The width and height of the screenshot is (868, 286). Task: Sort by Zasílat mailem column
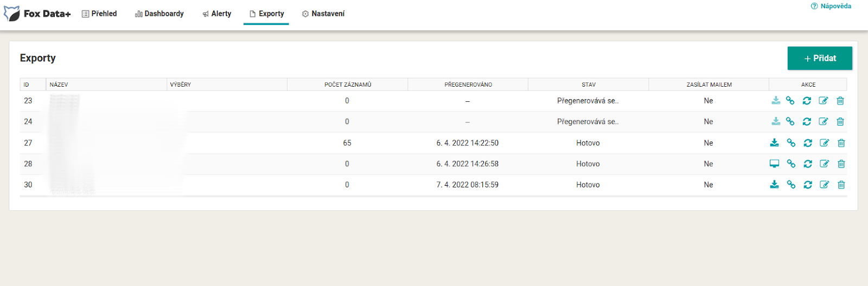(709, 84)
